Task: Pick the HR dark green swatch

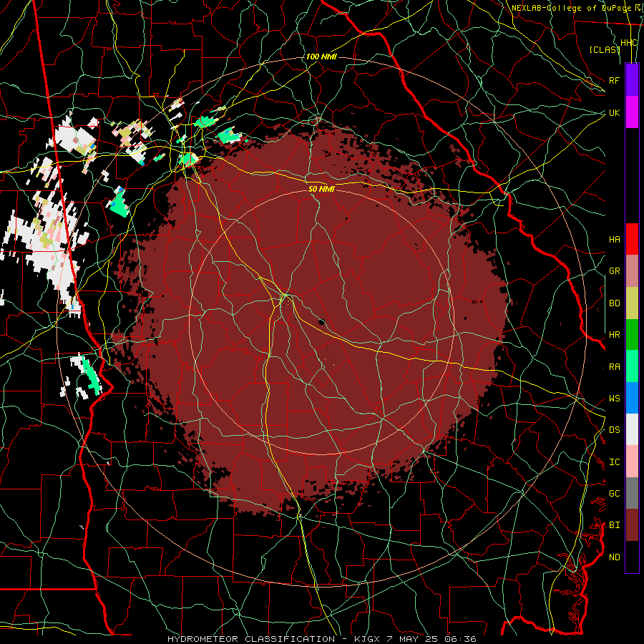Action: 632,335
